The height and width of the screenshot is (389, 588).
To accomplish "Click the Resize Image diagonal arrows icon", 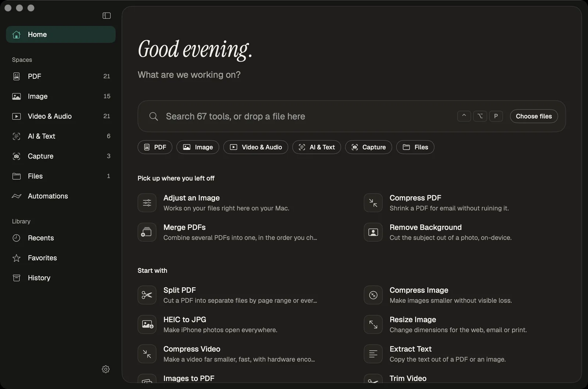I will pos(373,324).
